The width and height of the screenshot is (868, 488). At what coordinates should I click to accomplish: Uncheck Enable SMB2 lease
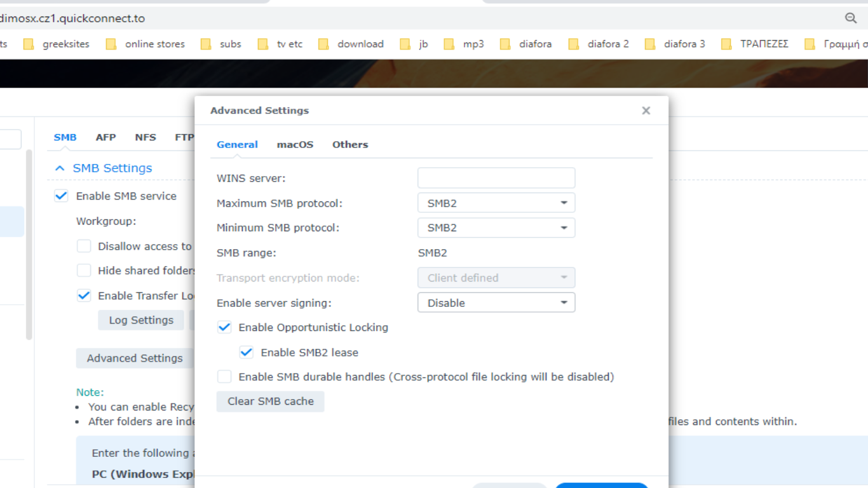[247, 352]
